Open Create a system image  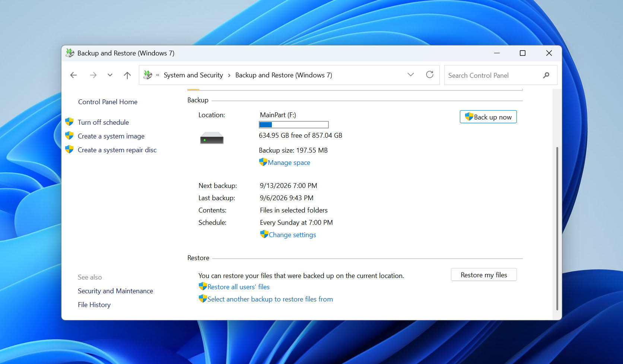coord(111,136)
